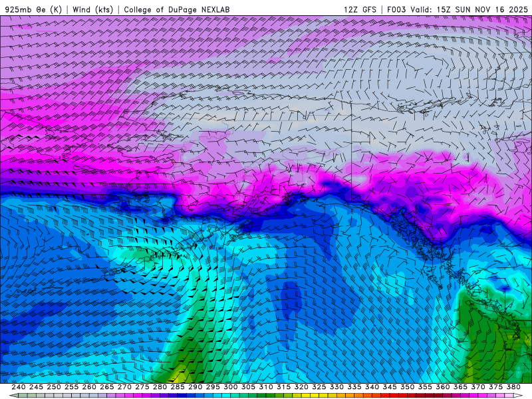Click the 255 colorbar scale label
Screen dimensions: 532x399
(x=71, y=387)
